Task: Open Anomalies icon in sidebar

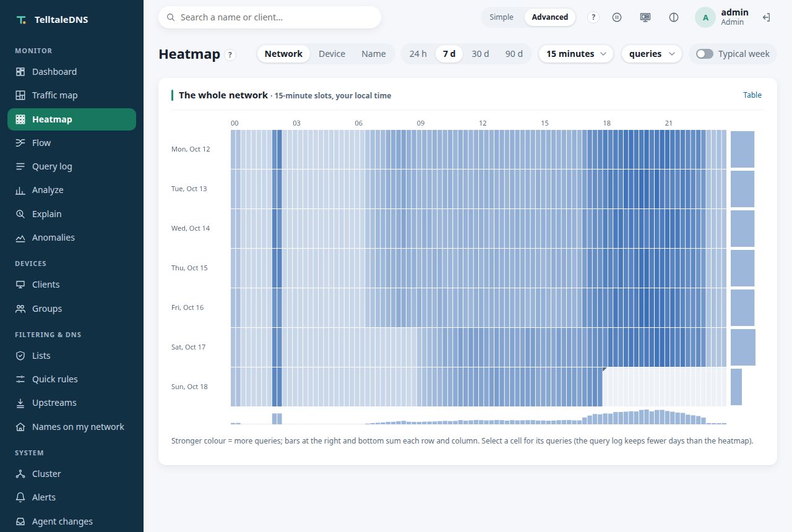Action: 20,238
